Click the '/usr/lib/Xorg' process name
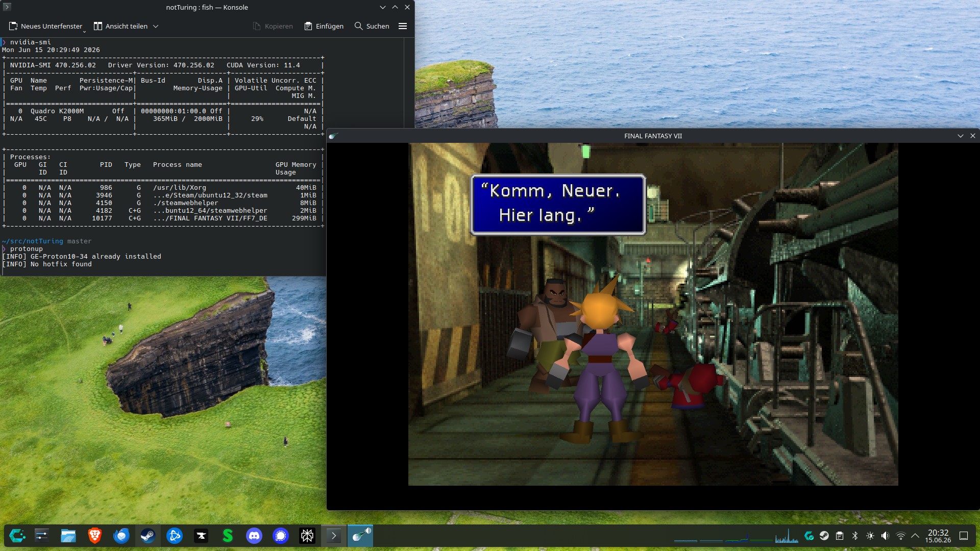 (180, 188)
